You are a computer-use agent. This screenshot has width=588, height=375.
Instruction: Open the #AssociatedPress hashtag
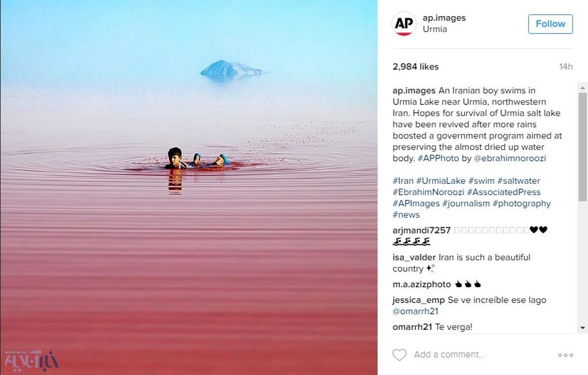504,192
